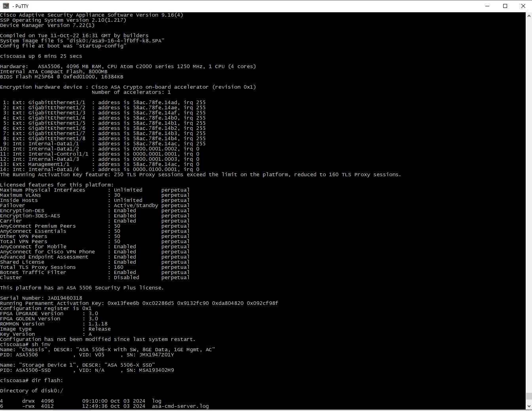Click the "Encryption-3DES-AES" feature line
532x411 pixels.
[x=95, y=216]
